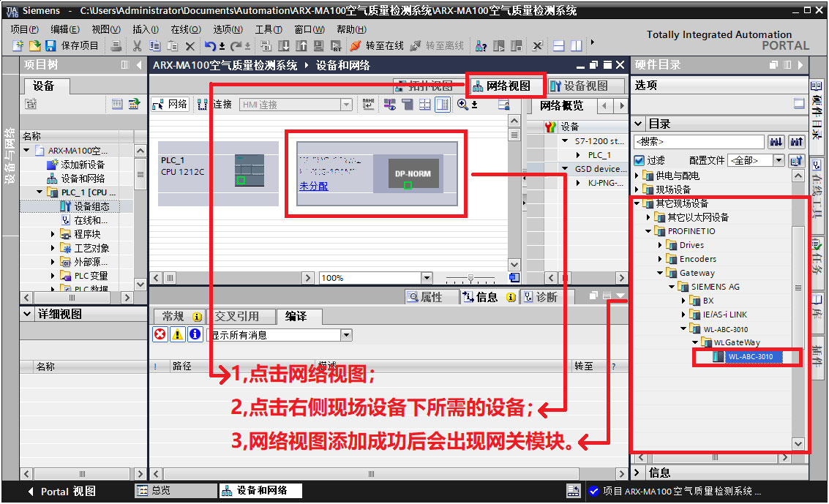Select the DP-NORM gateway module image
The width and height of the screenshot is (829, 504).
(413, 174)
